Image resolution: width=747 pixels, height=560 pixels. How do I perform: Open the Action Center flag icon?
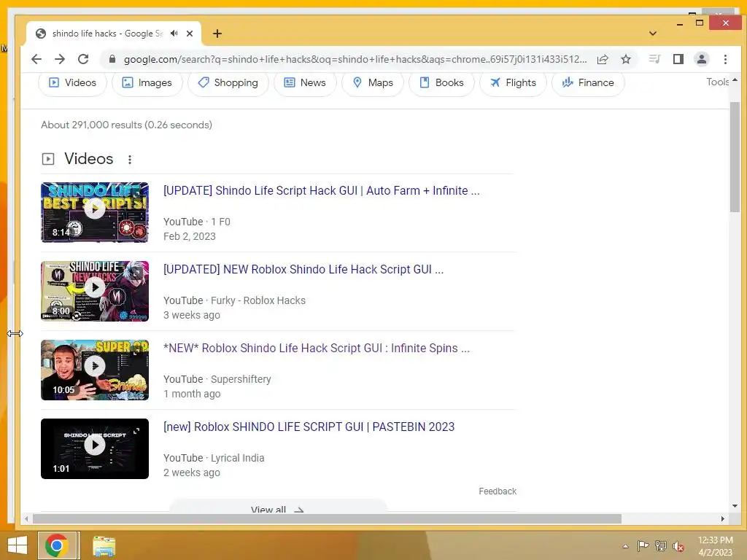click(x=643, y=546)
